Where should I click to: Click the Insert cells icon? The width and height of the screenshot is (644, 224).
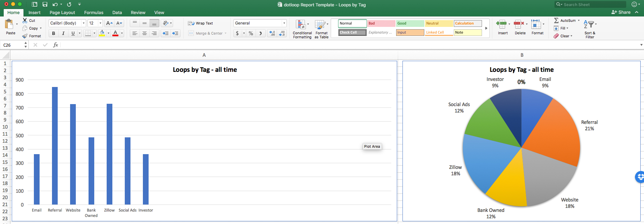501,24
